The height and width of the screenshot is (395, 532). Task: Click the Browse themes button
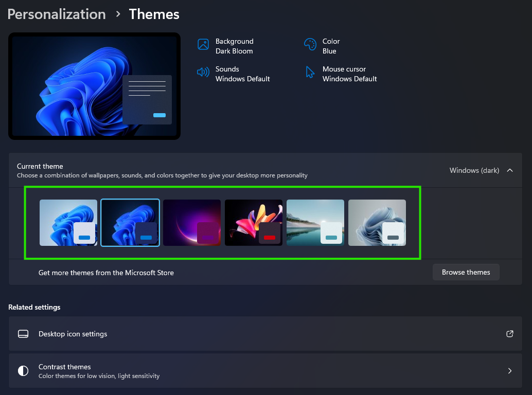[466, 272]
